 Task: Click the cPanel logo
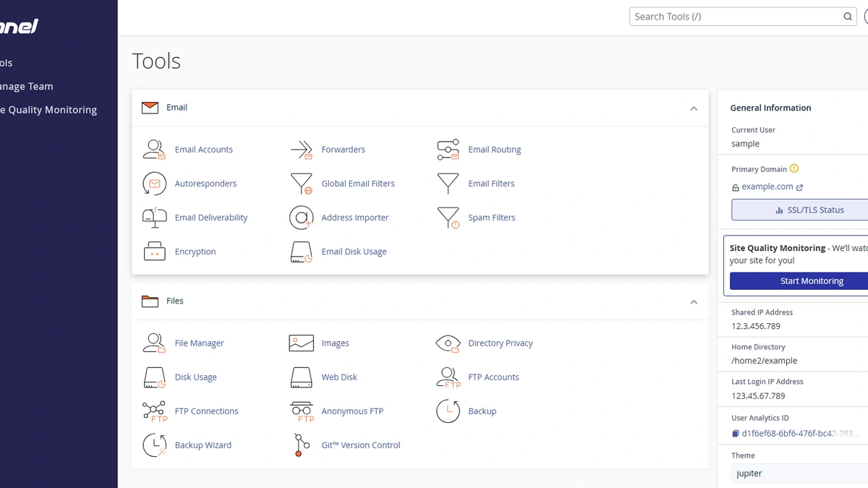click(x=19, y=27)
